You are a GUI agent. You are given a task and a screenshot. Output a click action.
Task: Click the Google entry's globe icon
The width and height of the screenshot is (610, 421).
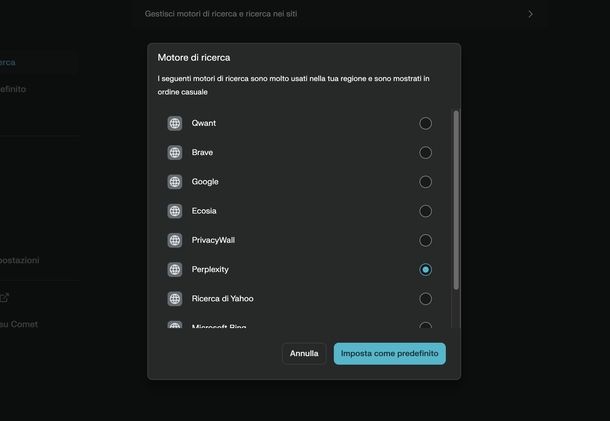point(175,182)
